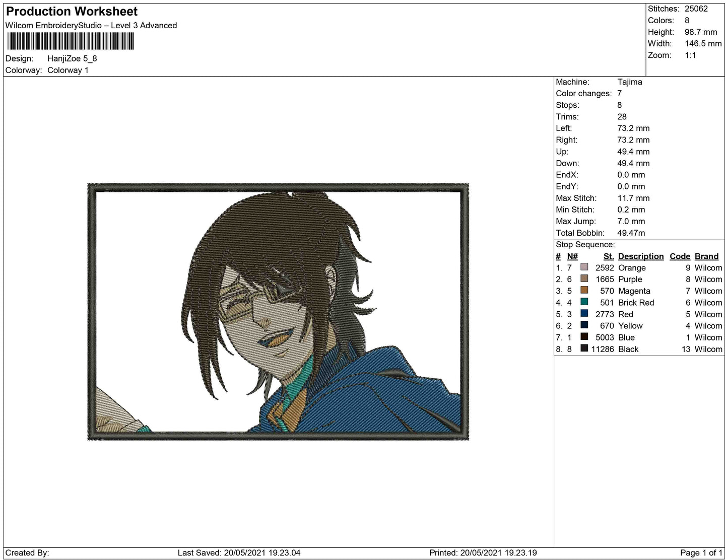Select the swatch beside Red 2773 stitches
Screen dimensions: 728x560
click(x=584, y=313)
